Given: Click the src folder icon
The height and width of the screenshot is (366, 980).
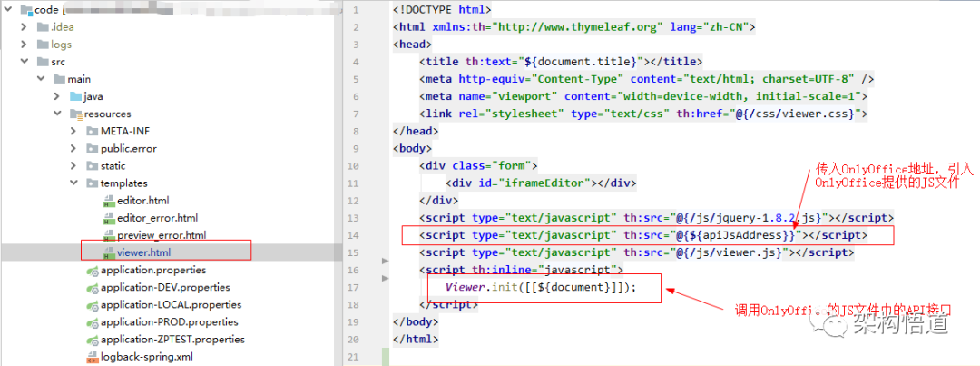Looking at the screenshot, I should pyautogui.click(x=43, y=62).
